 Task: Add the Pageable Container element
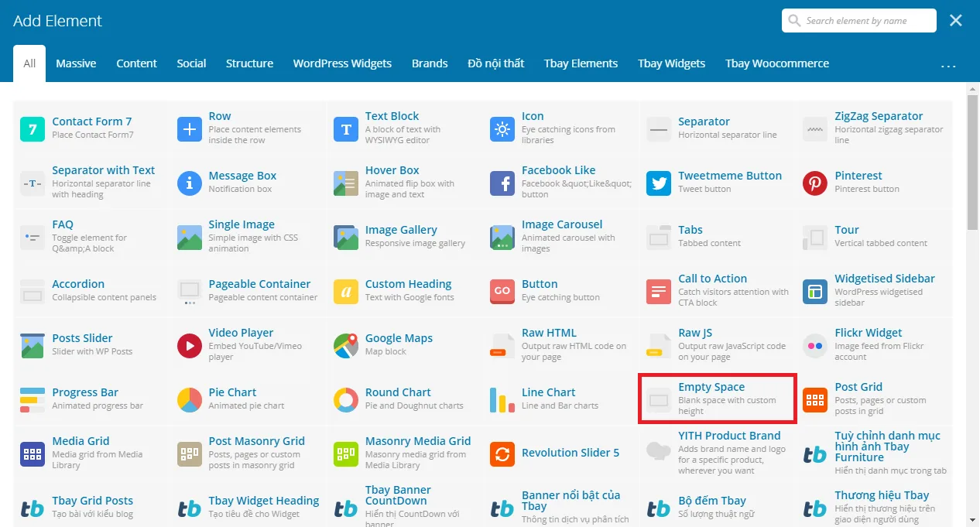[x=249, y=291]
